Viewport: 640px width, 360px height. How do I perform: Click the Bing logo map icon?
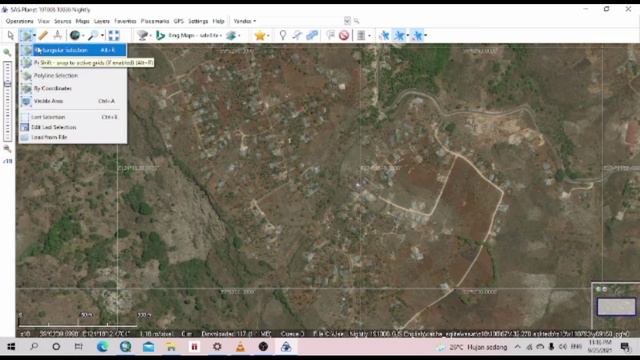pos(160,36)
